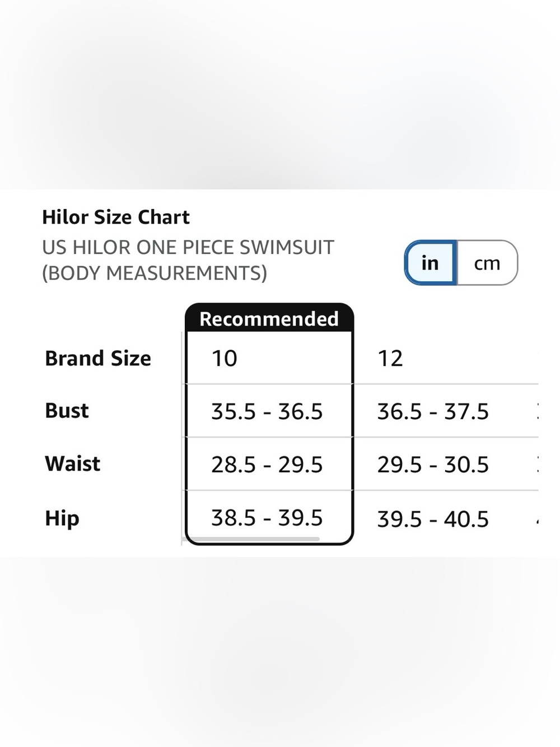Switch units to inches

point(430,263)
